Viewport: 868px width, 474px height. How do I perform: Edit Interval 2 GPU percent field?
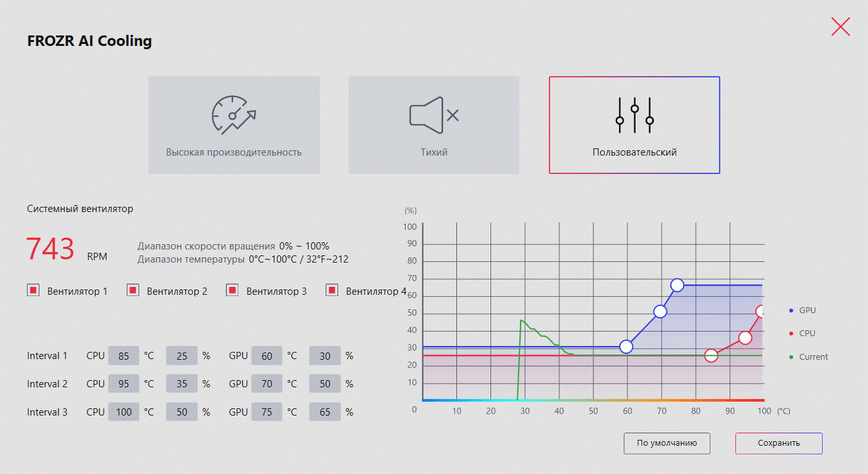point(325,384)
